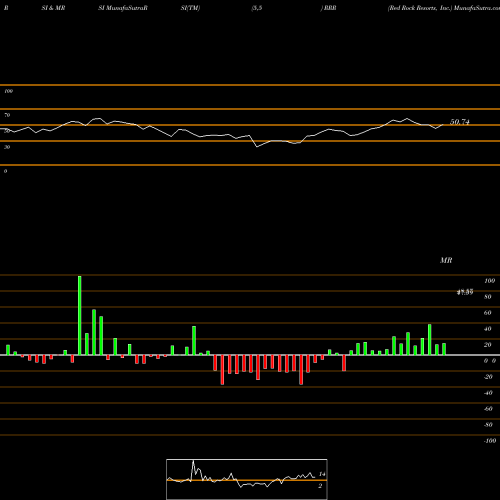Click the RSI axis label 100 on the left

[x=8, y=91]
